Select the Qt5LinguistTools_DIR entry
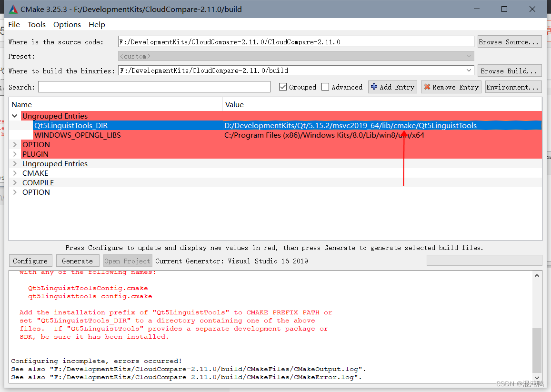The image size is (551, 392). tap(71, 126)
